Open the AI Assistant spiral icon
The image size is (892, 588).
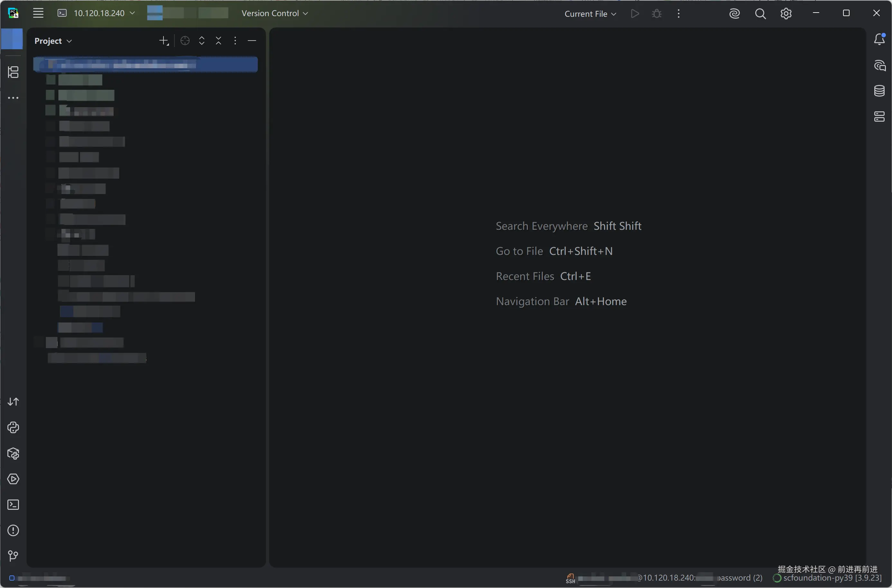pyautogui.click(x=734, y=14)
